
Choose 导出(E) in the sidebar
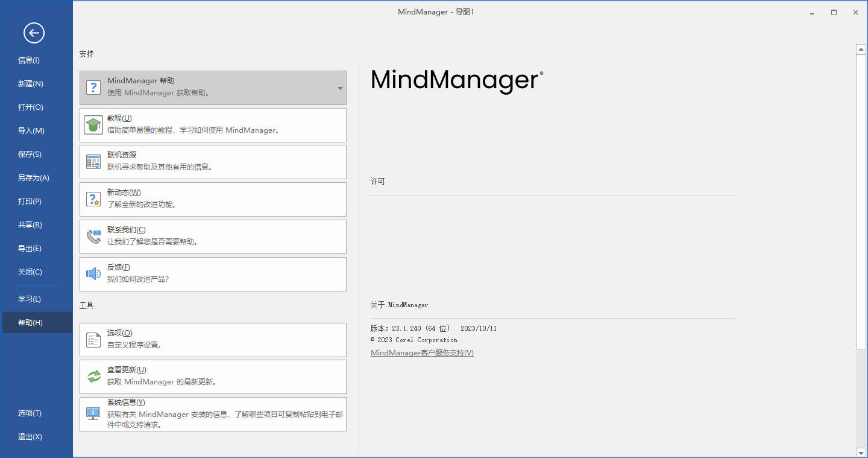(36, 249)
